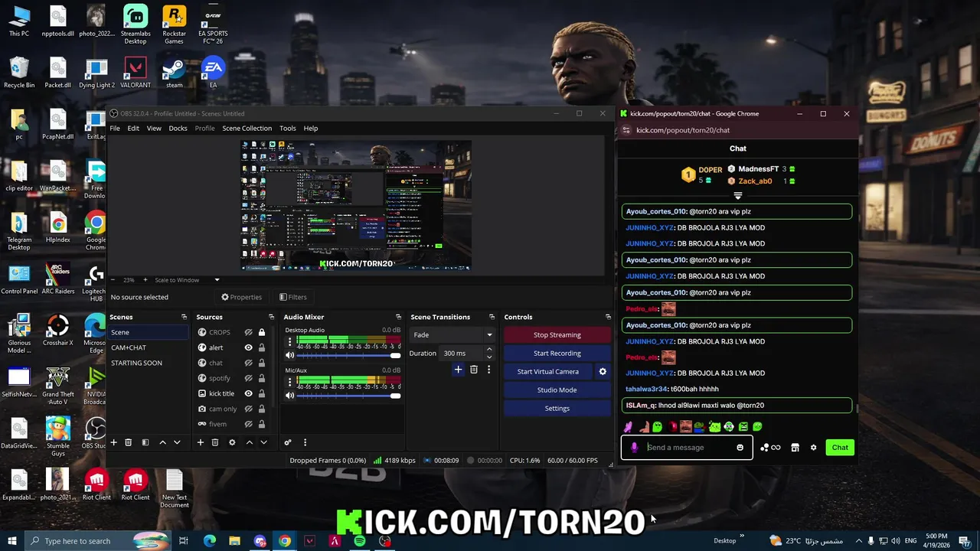This screenshot has height=551, width=980.
Task: Show the CROPS source visibility
Action: tap(248, 332)
